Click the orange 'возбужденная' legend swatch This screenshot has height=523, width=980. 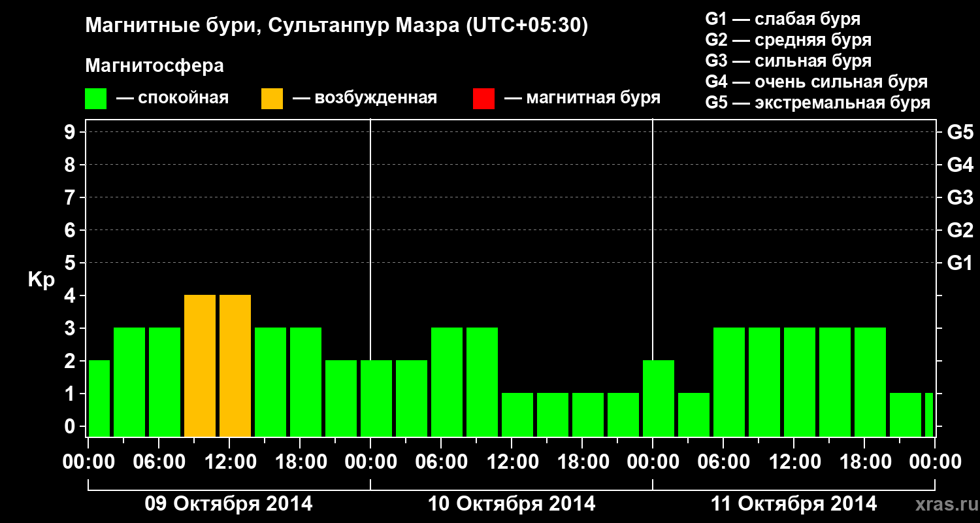pos(272,99)
